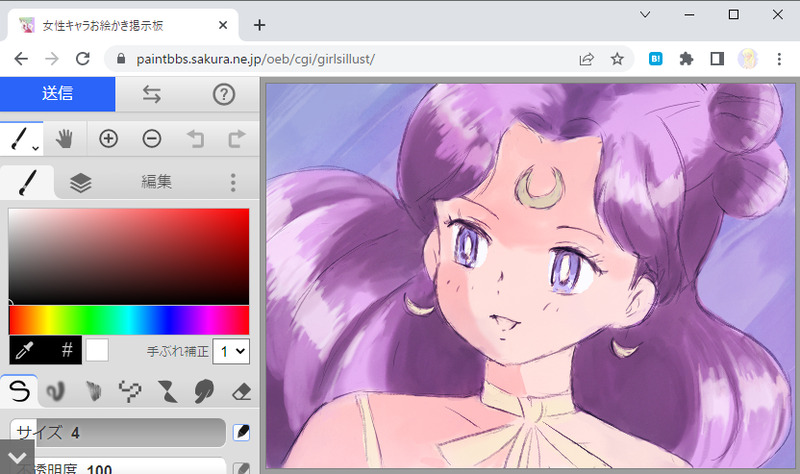Open Chrome three-dot menu

tap(779, 59)
